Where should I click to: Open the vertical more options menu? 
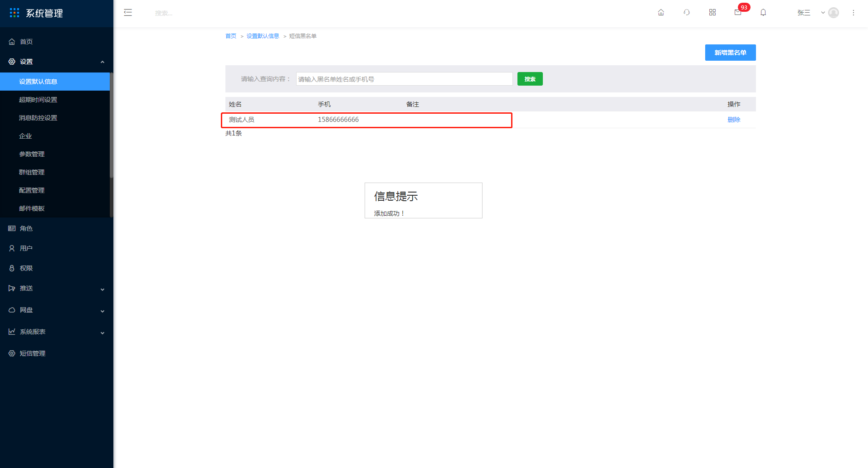click(x=853, y=13)
